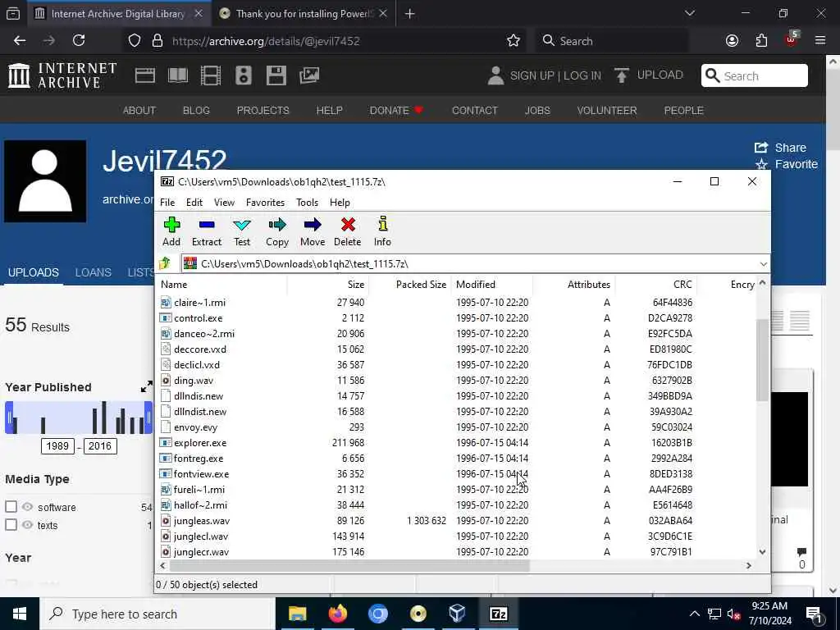Click the DONATE link
Viewport: 840px width, 630px height.
coord(396,111)
